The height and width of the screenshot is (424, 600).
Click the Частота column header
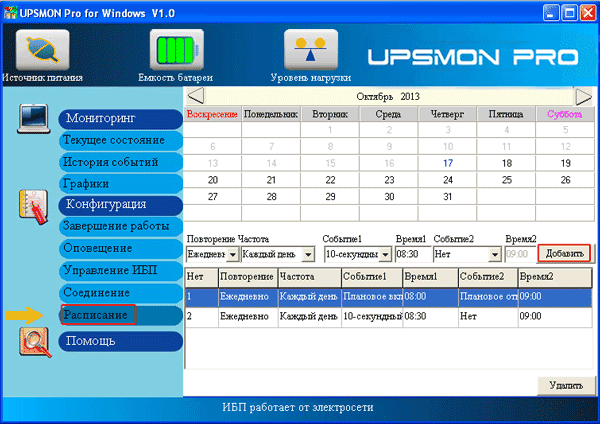pos(310,277)
